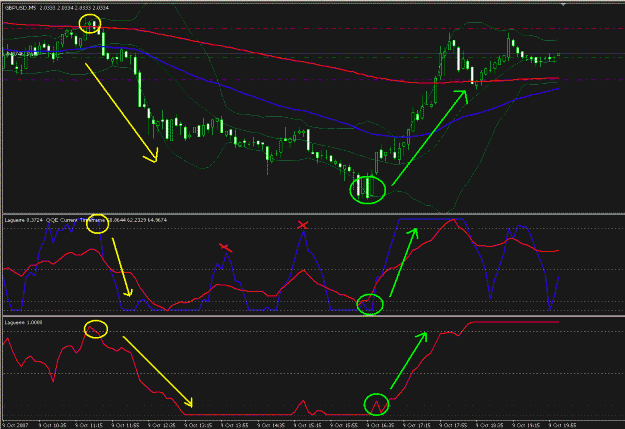Image resolution: width=625 pixels, height=429 pixels.
Task: Select the '9 Oct 13:15' time label
Action: tap(198, 425)
